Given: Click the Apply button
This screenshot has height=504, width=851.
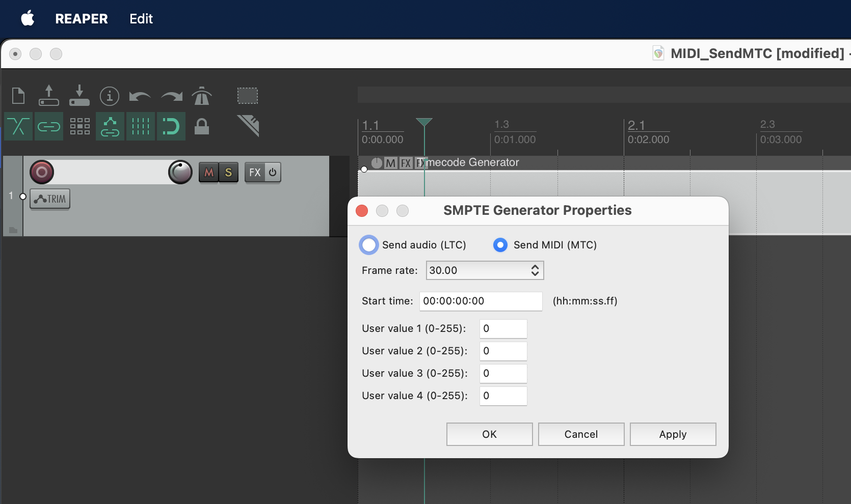Looking at the screenshot, I should [673, 434].
